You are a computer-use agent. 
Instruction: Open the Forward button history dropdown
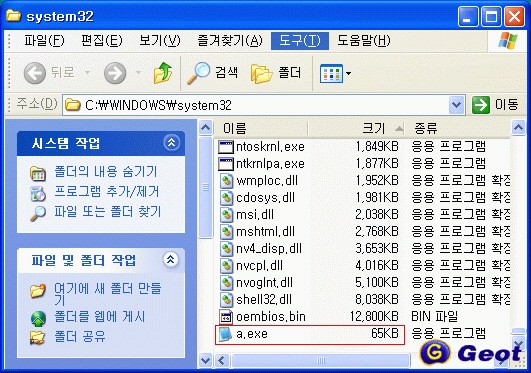click(138, 72)
